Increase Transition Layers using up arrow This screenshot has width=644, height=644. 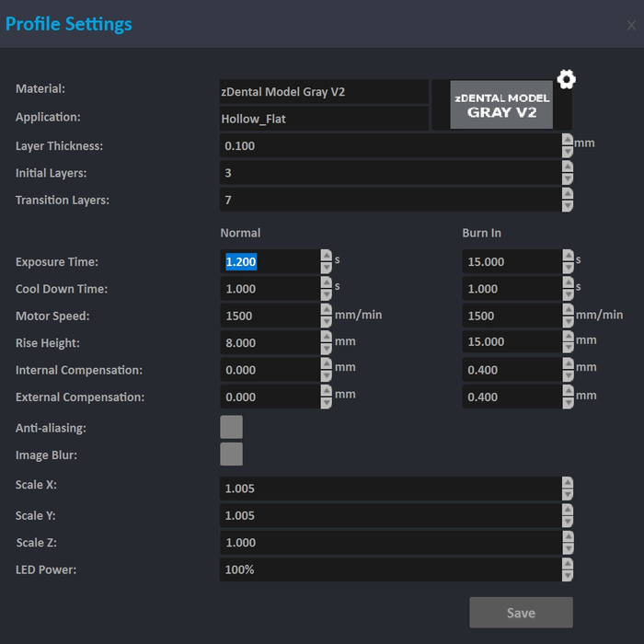[x=568, y=194]
